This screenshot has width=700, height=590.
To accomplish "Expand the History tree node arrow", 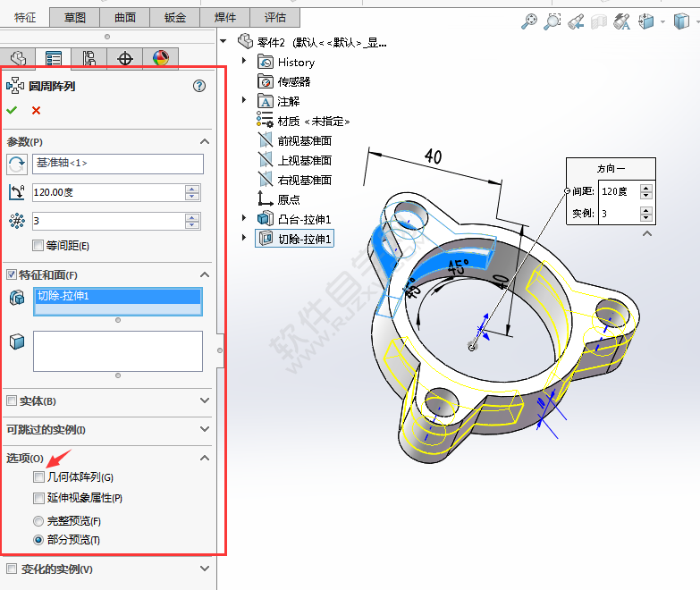I will coord(244,60).
